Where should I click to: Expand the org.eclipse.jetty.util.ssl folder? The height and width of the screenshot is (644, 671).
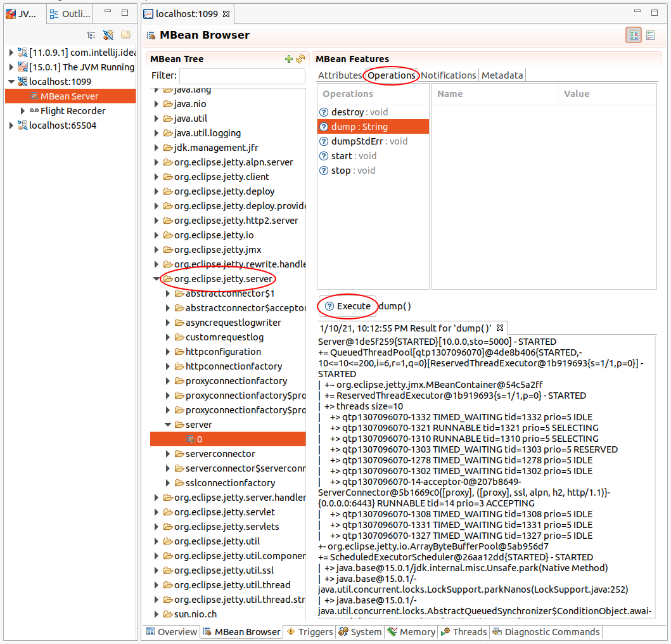(157, 570)
